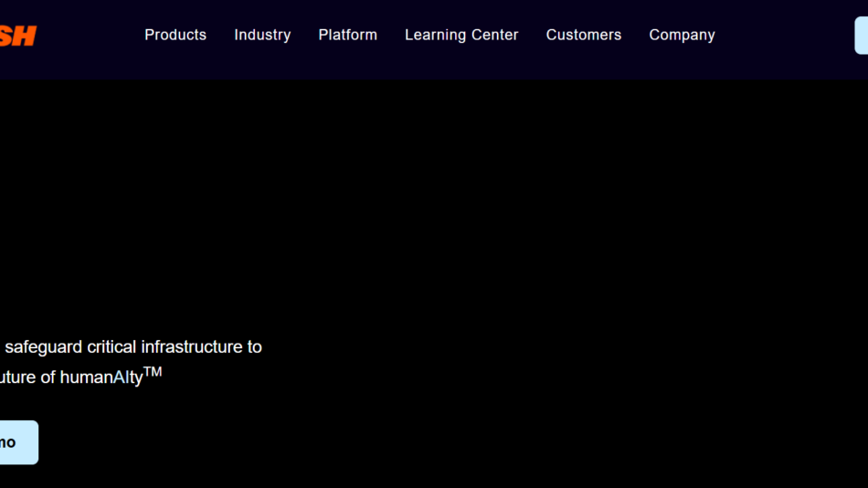Click the word "safeguard" in the tagline

coord(44,347)
